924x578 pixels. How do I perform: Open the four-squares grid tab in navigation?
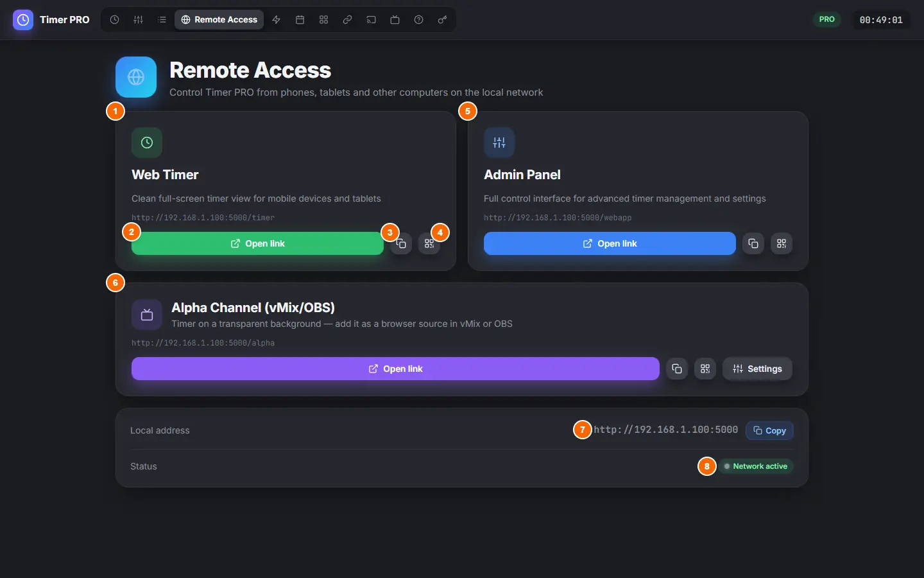point(323,20)
